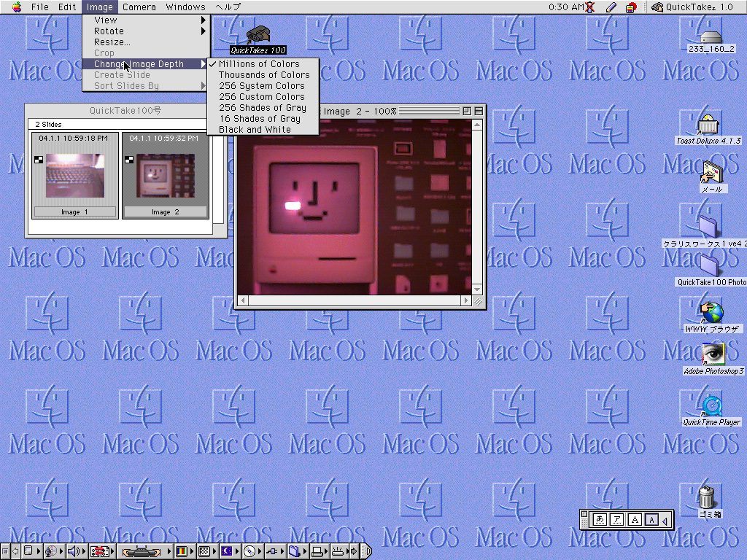
Task: Choose Resize... from Image menu
Action: click(x=146, y=42)
